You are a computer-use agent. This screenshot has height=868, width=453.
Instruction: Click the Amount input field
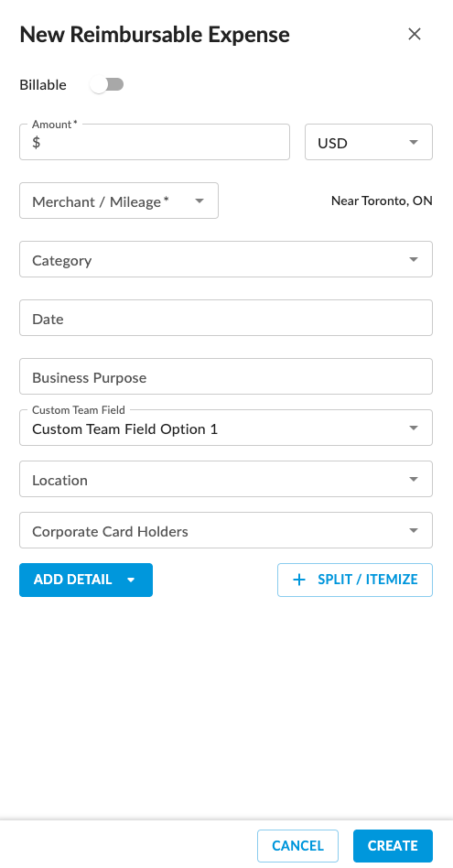click(x=155, y=142)
